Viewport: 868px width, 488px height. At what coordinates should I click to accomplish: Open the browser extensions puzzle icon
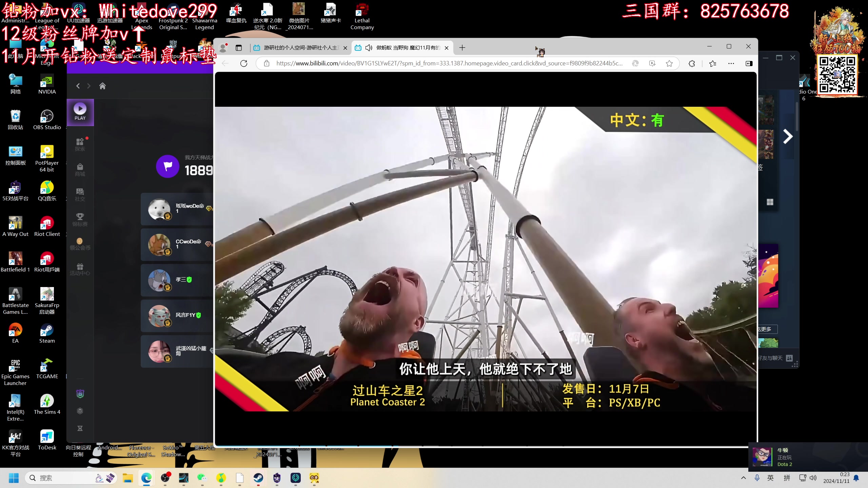[692, 63]
